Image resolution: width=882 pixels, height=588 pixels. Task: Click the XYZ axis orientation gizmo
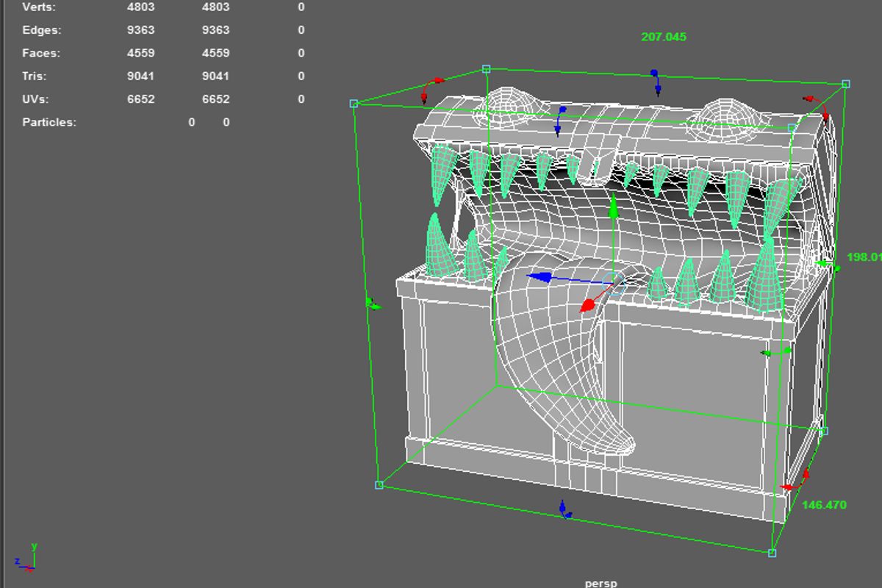pyautogui.click(x=26, y=559)
